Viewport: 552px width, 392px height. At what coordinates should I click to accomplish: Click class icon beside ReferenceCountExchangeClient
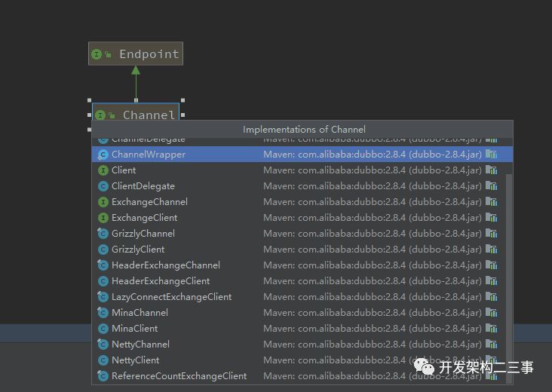pyautogui.click(x=103, y=376)
